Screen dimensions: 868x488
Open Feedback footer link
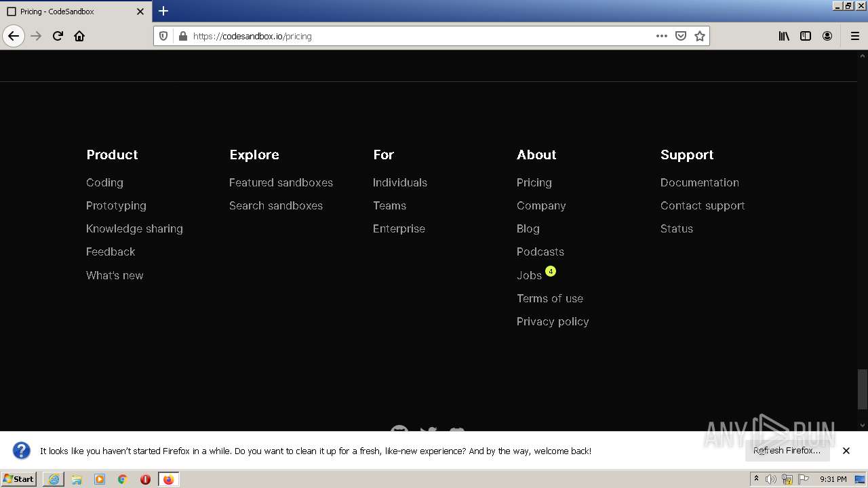[x=111, y=251]
